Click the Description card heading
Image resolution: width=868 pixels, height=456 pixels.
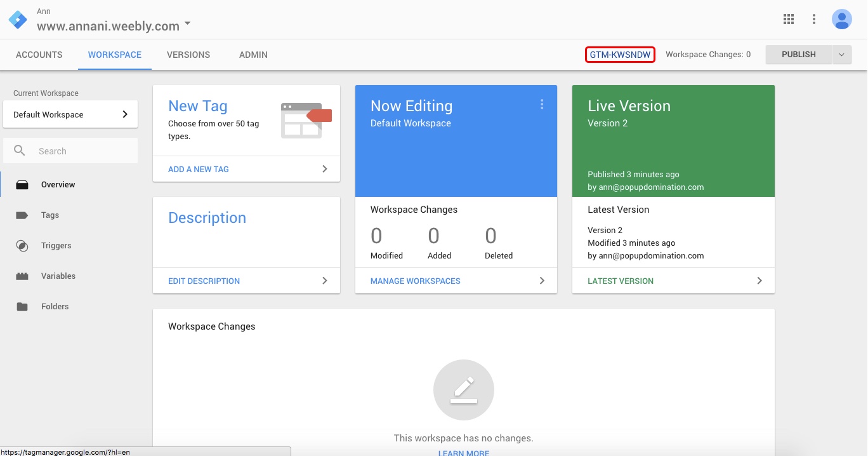(207, 218)
